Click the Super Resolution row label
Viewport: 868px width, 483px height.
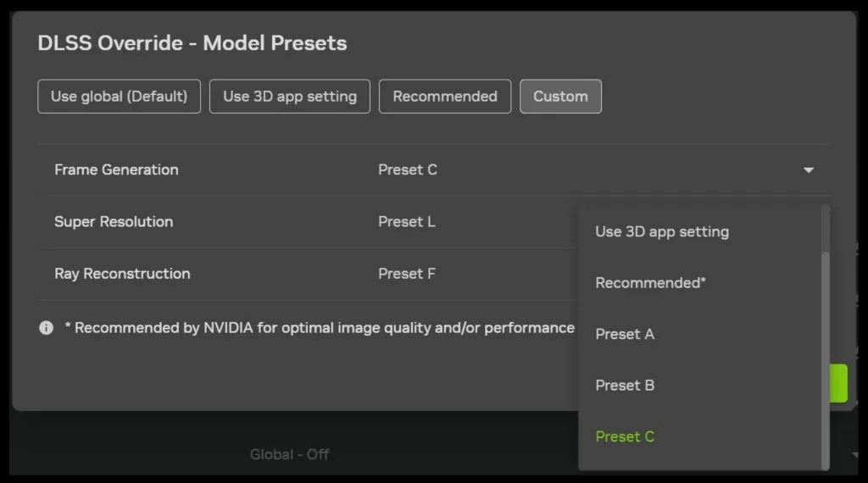(x=114, y=222)
